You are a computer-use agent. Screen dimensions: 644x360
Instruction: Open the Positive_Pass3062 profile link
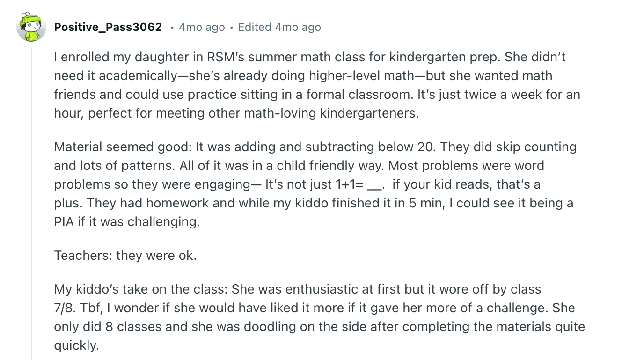[108, 27]
